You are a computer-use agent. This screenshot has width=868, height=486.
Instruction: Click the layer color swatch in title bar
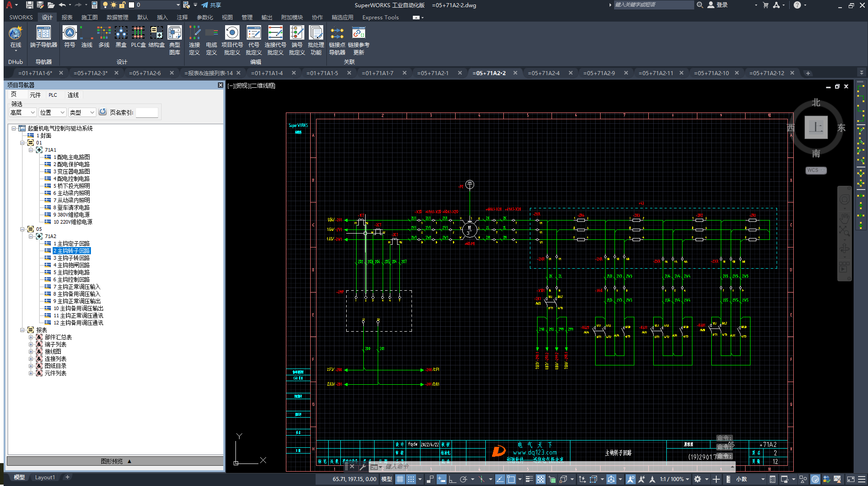[131, 5]
